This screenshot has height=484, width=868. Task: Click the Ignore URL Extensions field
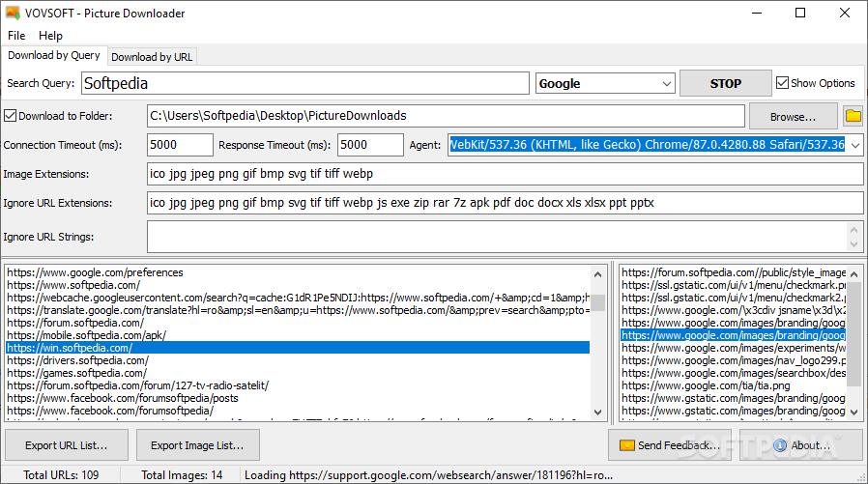(x=505, y=203)
